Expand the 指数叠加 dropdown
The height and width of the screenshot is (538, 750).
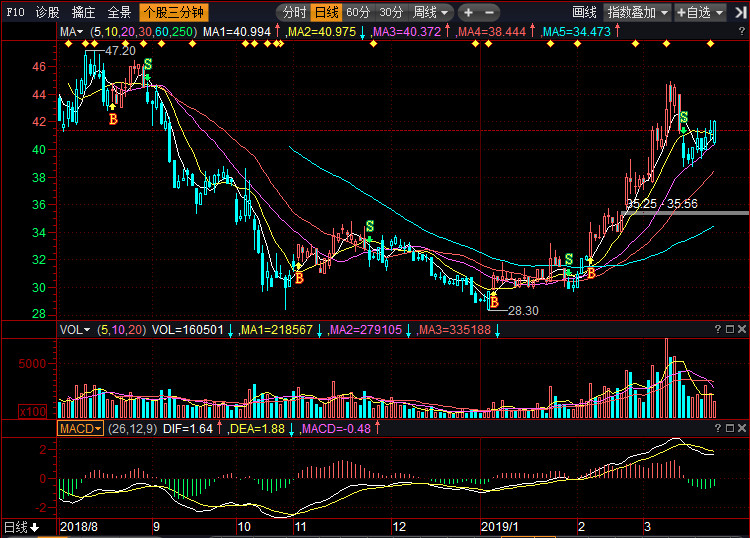click(x=637, y=13)
